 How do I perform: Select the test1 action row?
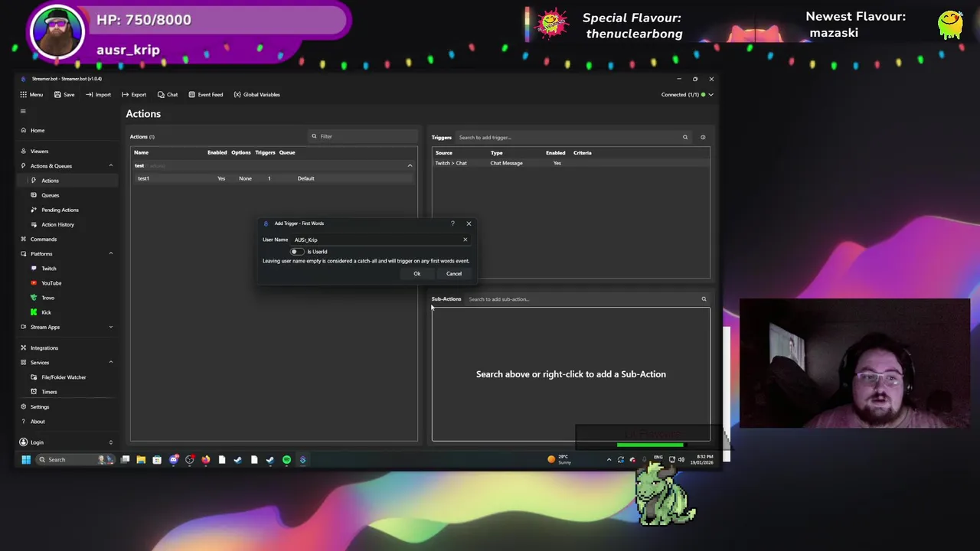point(273,178)
